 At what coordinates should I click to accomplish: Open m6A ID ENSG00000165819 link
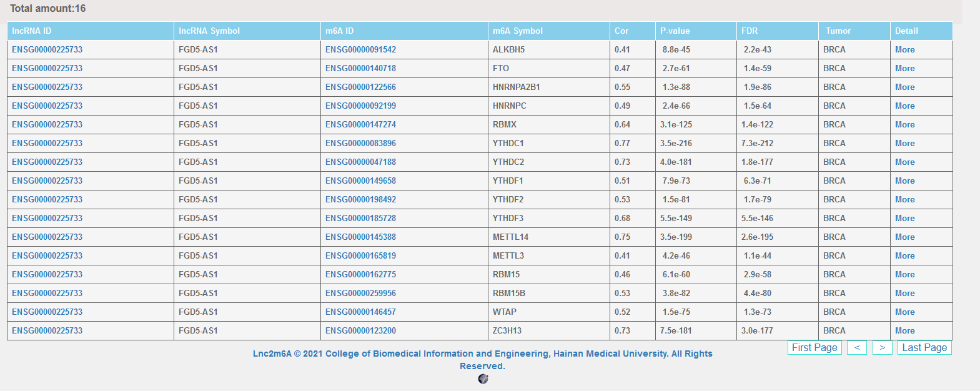pyautogui.click(x=360, y=255)
